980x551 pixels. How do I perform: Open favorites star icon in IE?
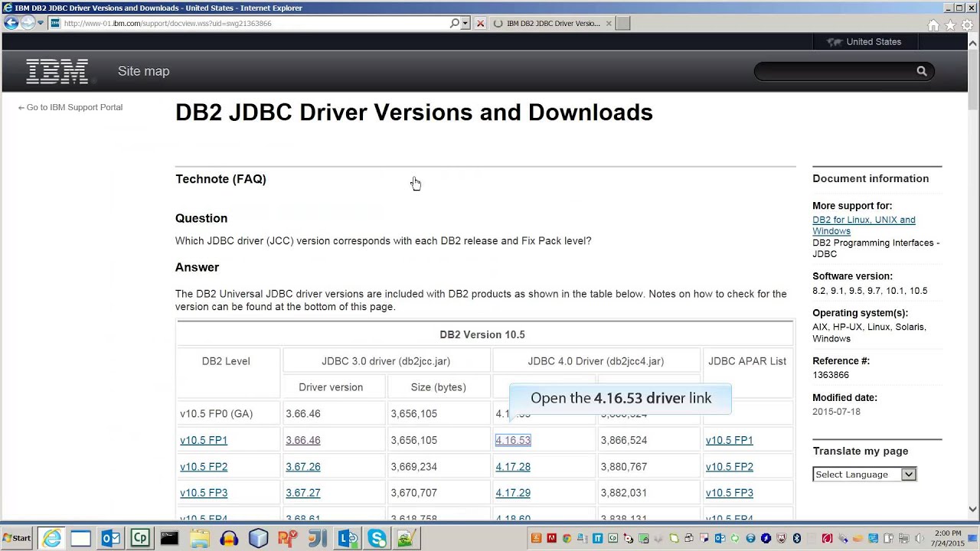click(x=950, y=25)
